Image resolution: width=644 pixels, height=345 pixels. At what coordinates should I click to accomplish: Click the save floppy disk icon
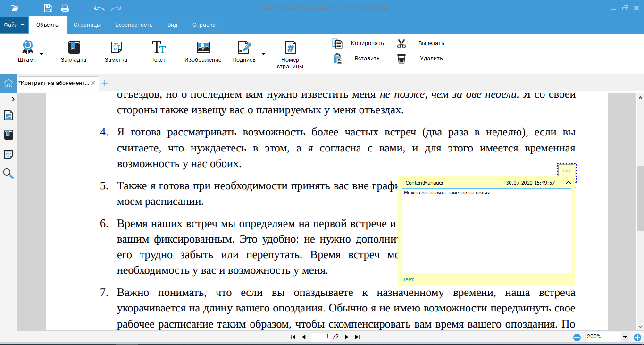pos(48,8)
